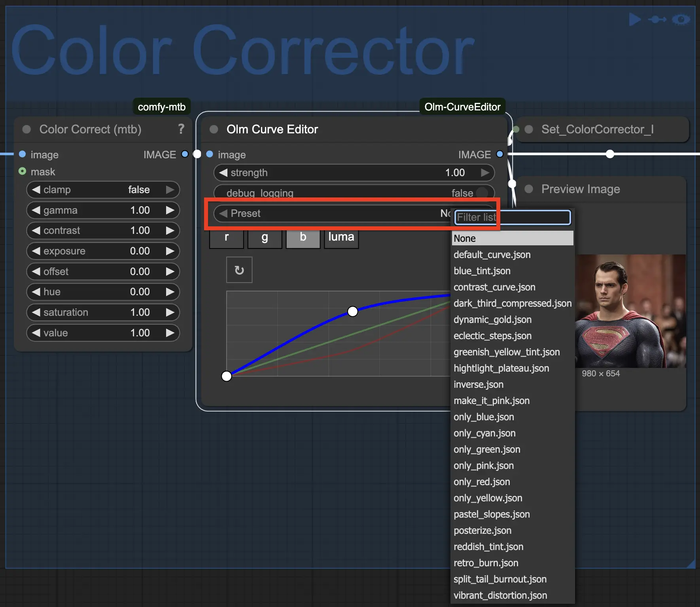
Task: Open help question mark on Color Correct node
Action: tap(181, 129)
